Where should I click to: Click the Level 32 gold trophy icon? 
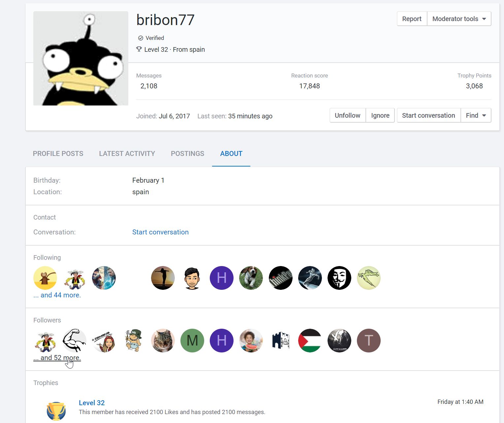(x=56, y=411)
